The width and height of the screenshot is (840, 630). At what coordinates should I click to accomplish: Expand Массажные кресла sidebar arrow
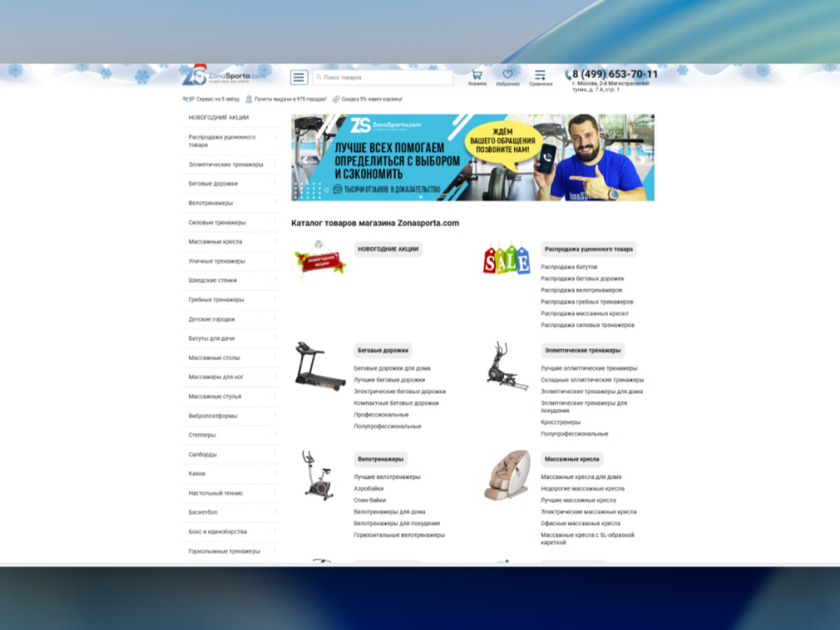(274, 241)
